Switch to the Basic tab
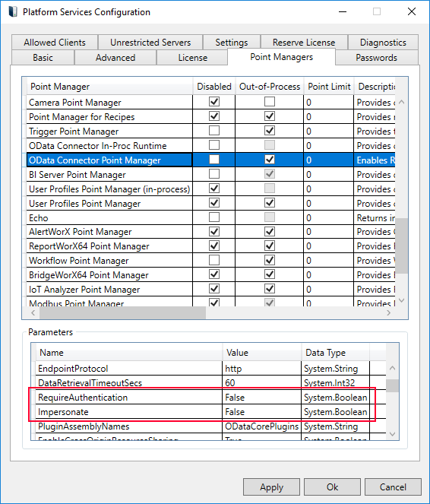 coord(43,58)
